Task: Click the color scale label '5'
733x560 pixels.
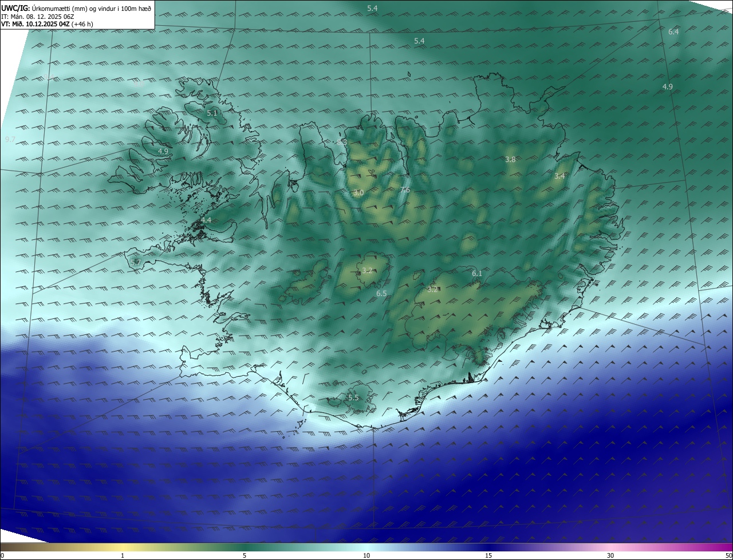Action: pyautogui.click(x=245, y=555)
